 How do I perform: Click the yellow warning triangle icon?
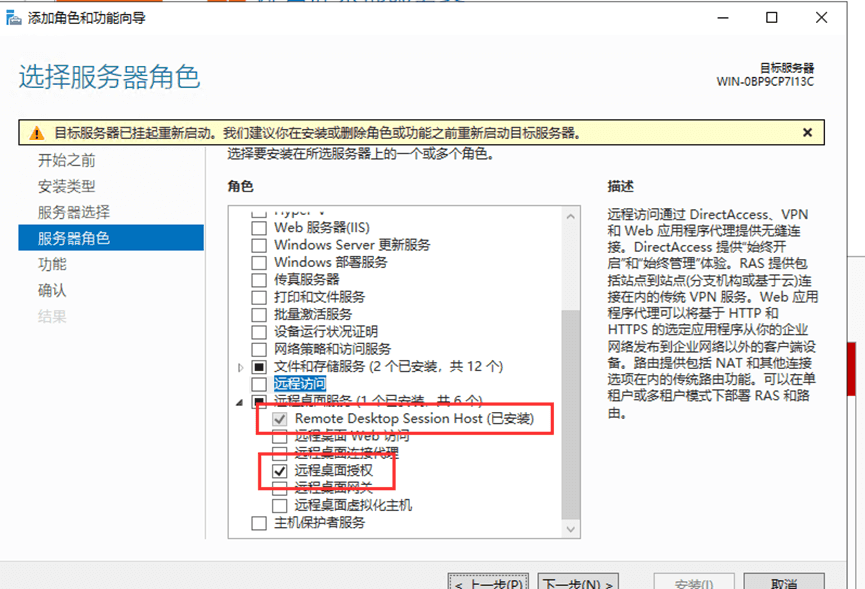pyautogui.click(x=36, y=133)
